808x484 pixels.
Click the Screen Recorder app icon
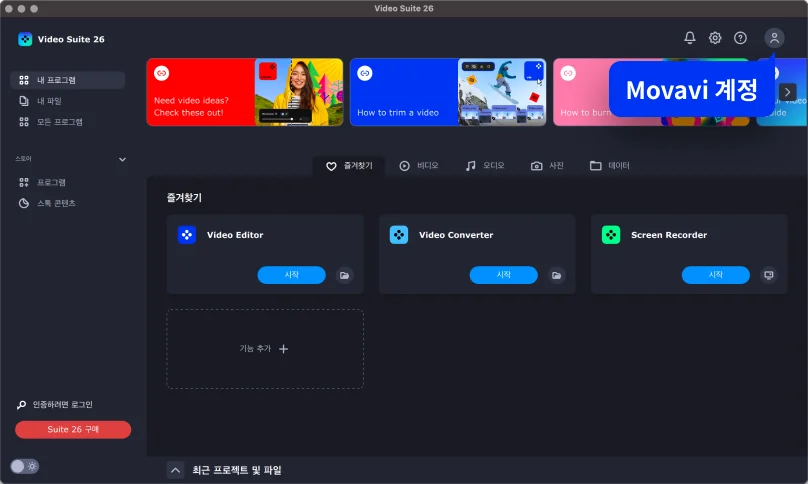pyautogui.click(x=611, y=235)
